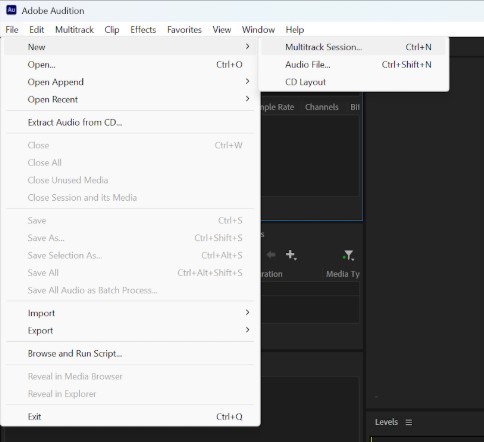
Task: Select Browse and Run Script...
Action: coord(130,353)
